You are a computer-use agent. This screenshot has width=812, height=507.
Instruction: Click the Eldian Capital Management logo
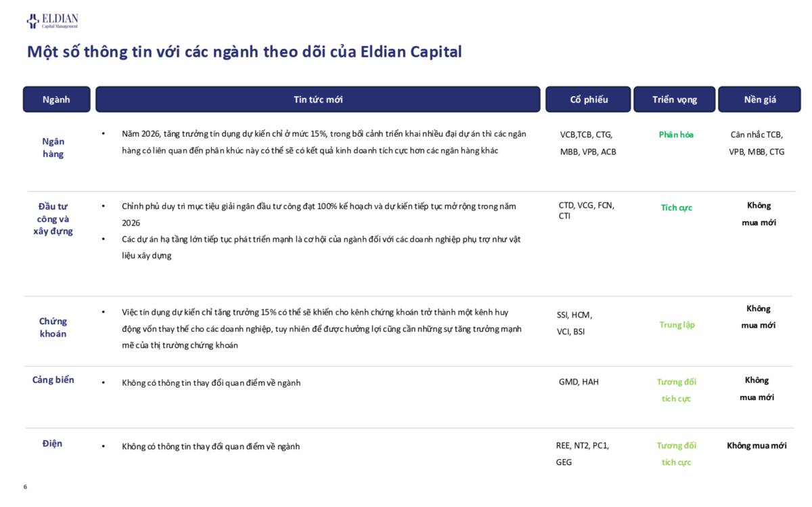click(52, 21)
